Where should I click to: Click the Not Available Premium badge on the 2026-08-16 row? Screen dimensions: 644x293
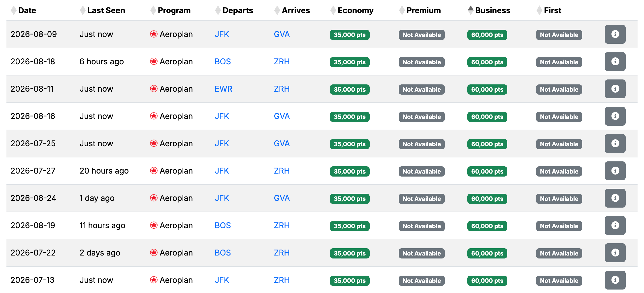421,117
